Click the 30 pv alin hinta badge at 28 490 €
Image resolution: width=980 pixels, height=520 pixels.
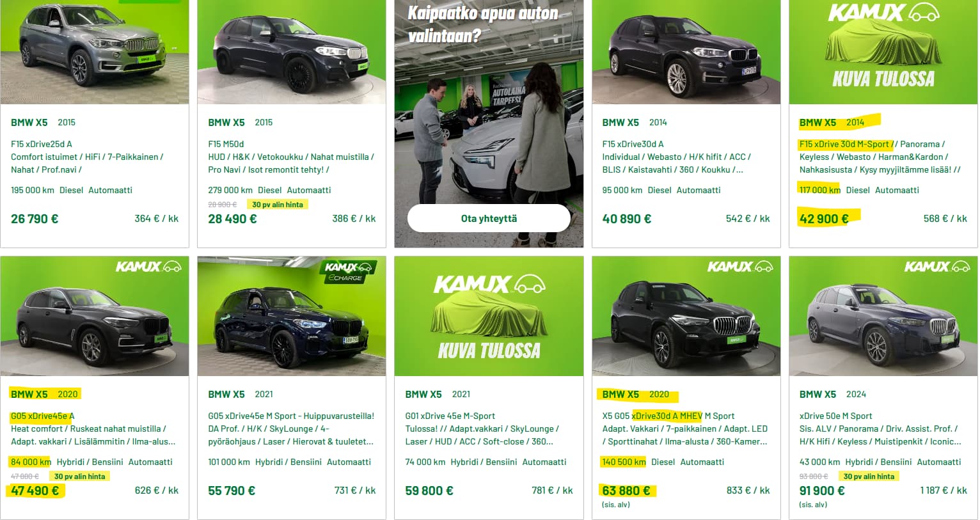coord(278,205)
